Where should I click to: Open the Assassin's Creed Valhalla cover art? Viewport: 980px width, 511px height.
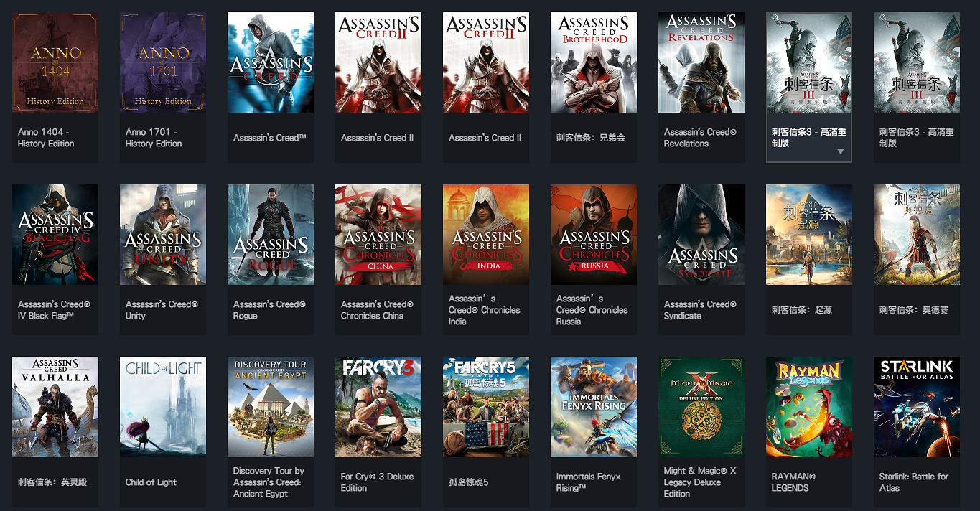[55, 407]
